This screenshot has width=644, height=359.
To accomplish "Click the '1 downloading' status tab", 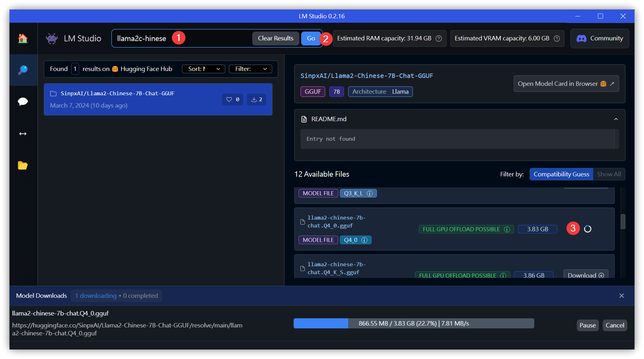I will point(96,296).
